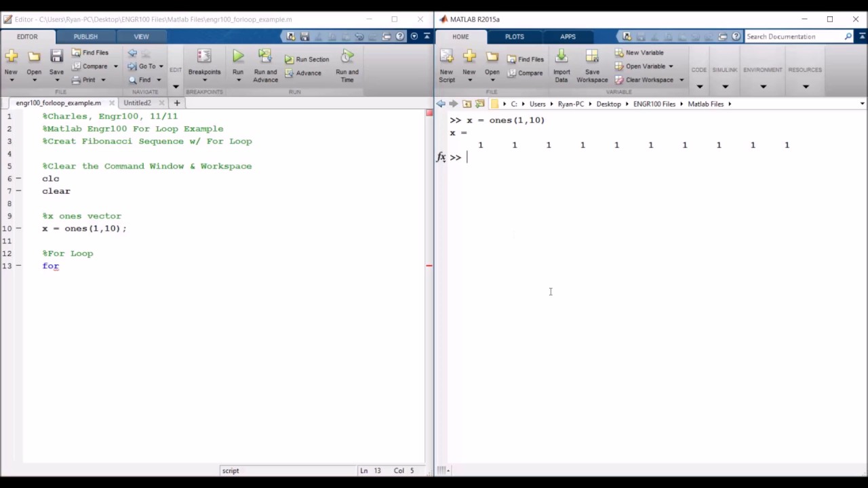Run the script with green Run arrow
The width and height of the screenshot is (868, 488).
(238, 57)
